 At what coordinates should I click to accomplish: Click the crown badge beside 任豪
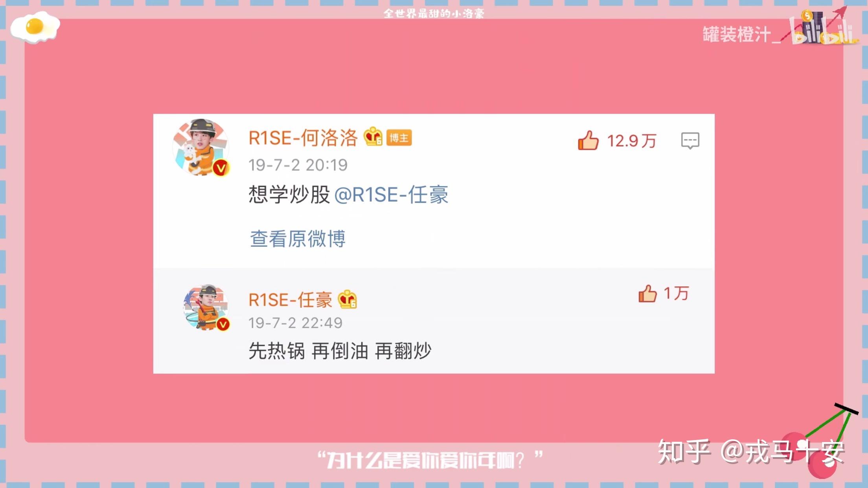click(x=347, y=299)
